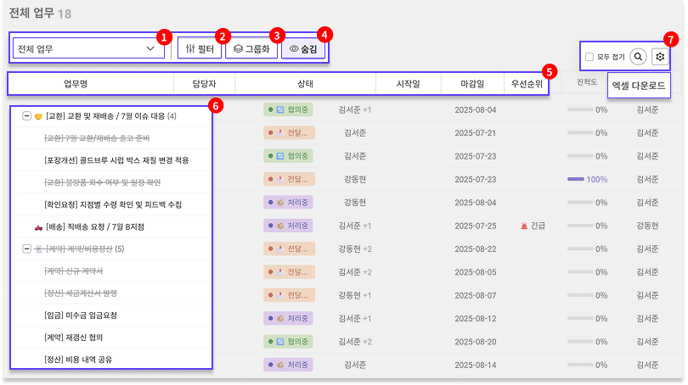Sort by the 시작일 column header
The height and width of the screenshot is (385, 688).
[408, 83]
